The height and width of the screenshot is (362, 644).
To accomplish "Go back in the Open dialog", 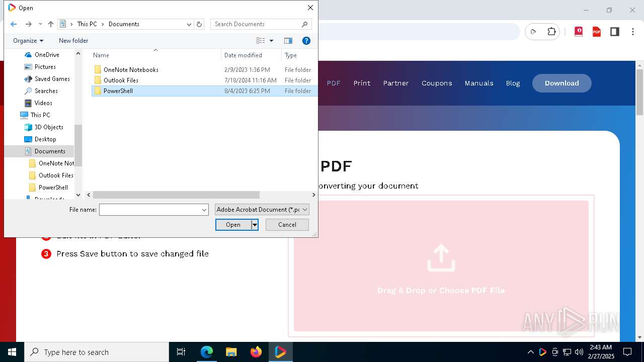I will coord(14,24).
